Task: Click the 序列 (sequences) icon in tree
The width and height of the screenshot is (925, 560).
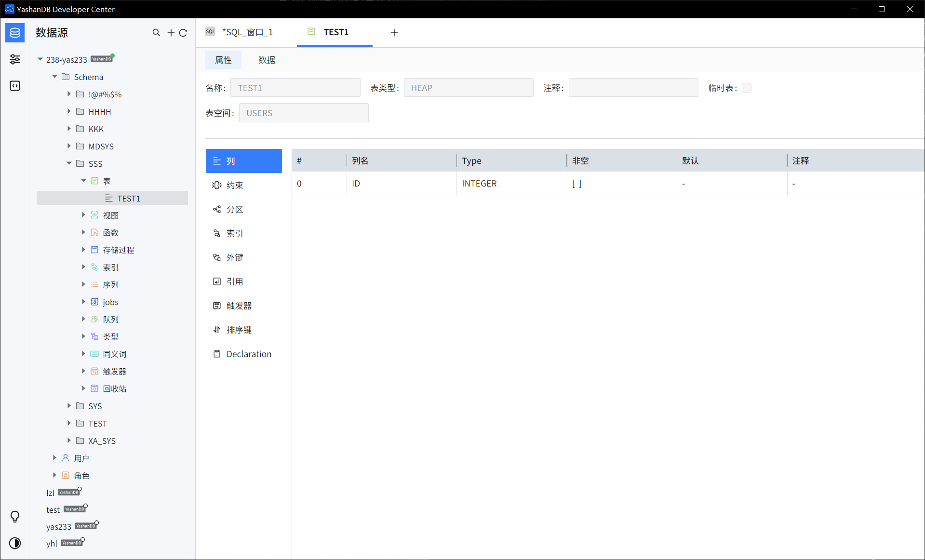Action: click(x=94, y=285)
